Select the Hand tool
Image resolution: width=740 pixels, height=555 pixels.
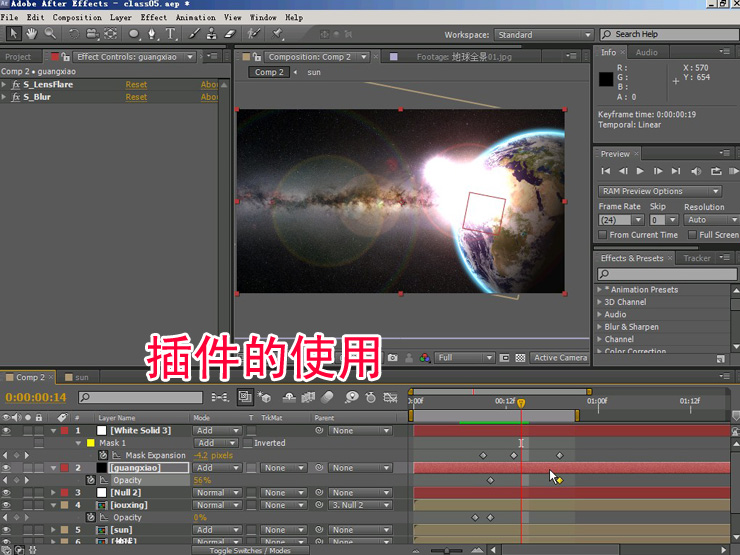(32, 34)
